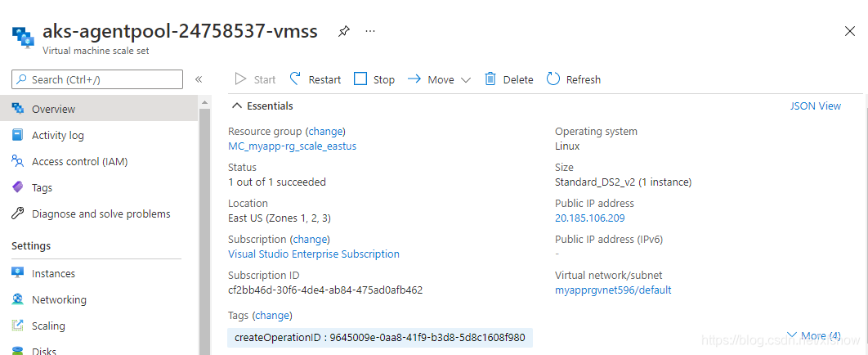
Task: Open the more options ellipsis menu
Action: point(370,32)
